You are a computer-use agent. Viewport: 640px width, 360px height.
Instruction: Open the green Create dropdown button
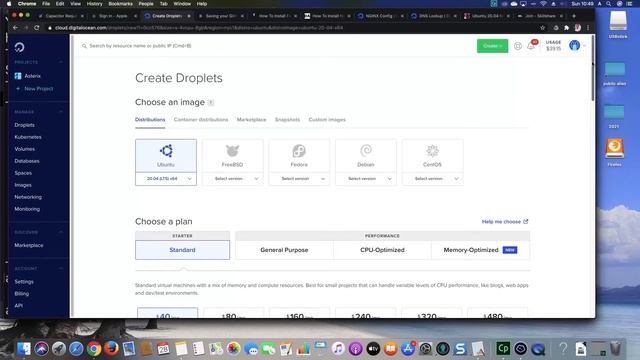click(x=492, y=46)
